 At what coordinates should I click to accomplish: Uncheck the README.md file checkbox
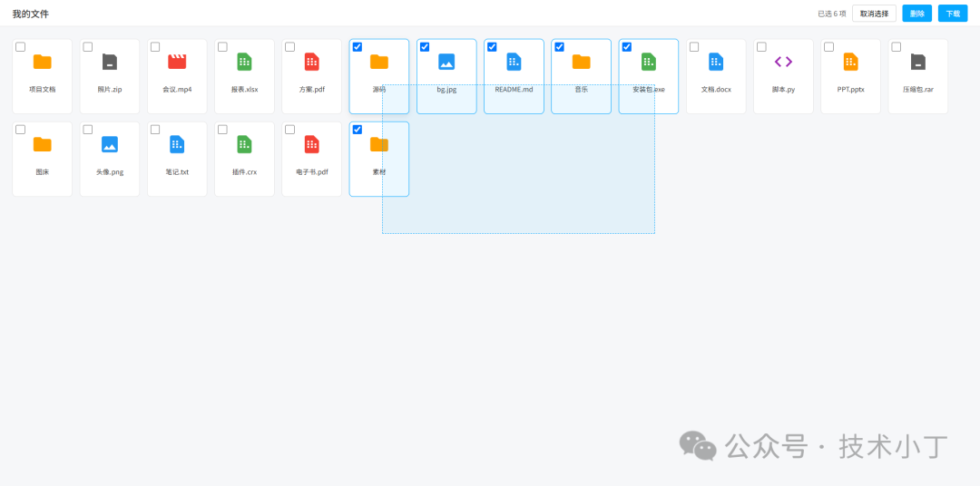point(492,47)
